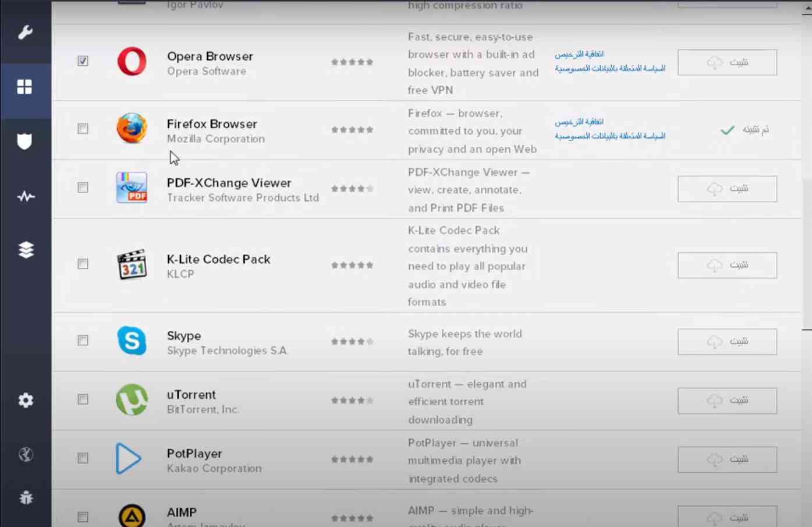This screenshot has width=812, height=527.
Task: Click the uTorrent install button
Action: coord(727,401)
